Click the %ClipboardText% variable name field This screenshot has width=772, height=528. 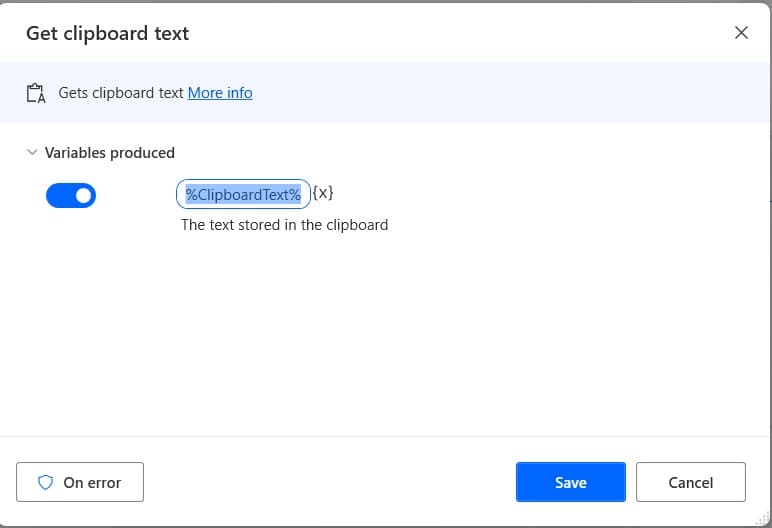click(x=243, y=194)
